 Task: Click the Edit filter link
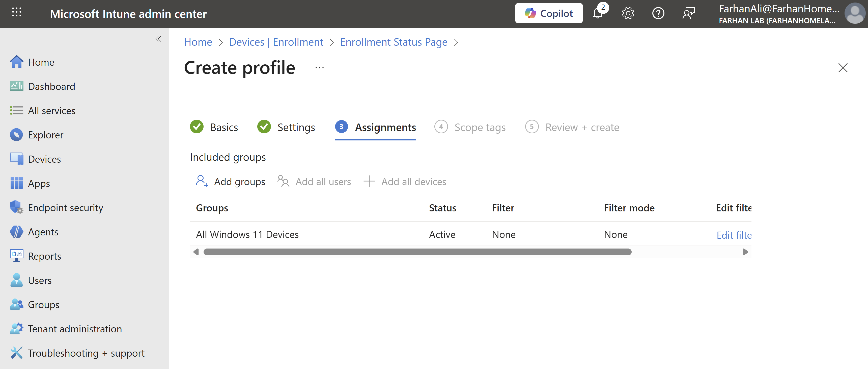(x=734, y=235)
